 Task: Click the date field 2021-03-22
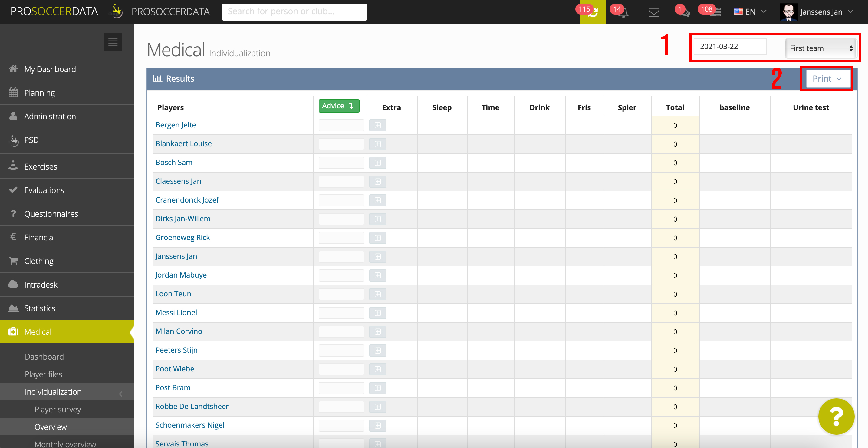tap(730, 47)
